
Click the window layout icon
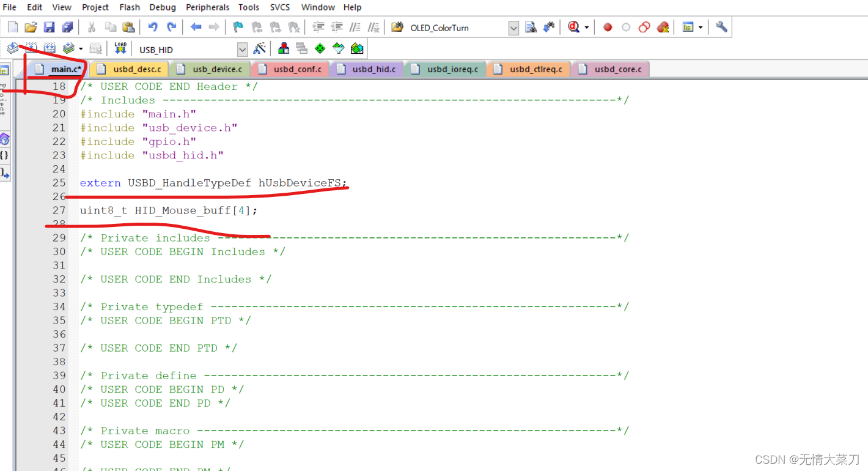(x=688, y=28)
